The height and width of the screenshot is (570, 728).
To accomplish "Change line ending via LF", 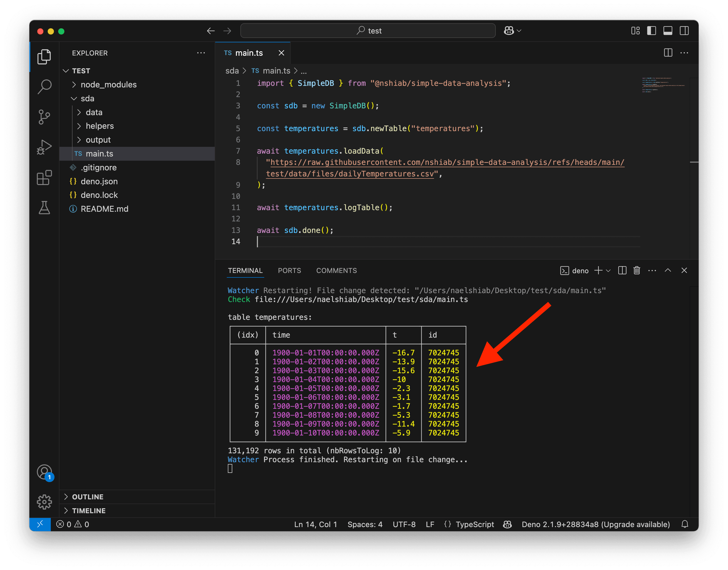I will click(430, 524).
